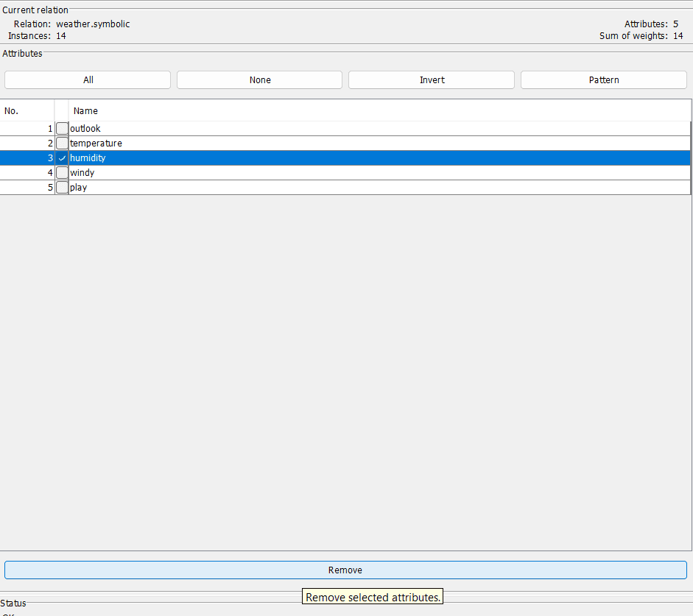Click the Attributes count value 5
Viewport: 693px width, 616px height.
(x=675, y=24)
